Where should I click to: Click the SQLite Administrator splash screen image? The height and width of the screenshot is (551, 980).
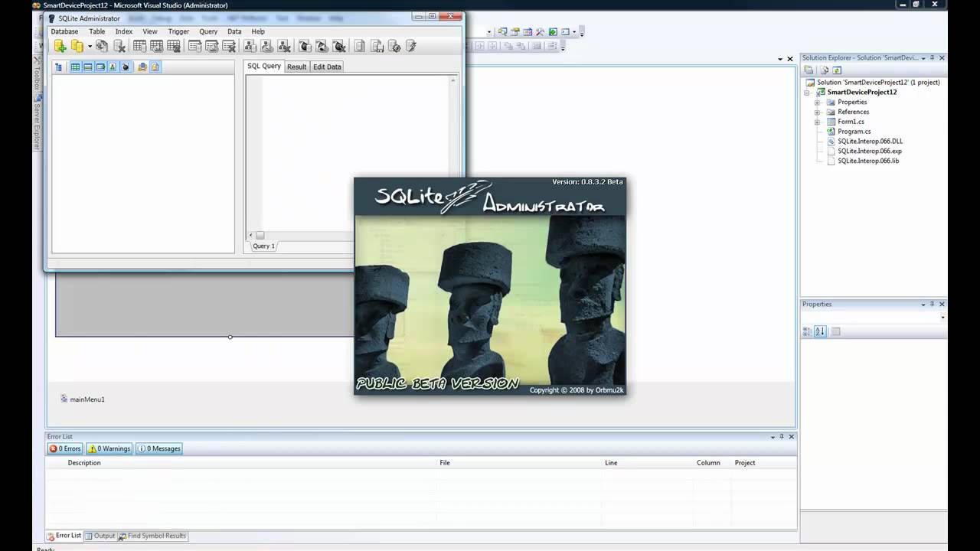(x=490, y=286)
